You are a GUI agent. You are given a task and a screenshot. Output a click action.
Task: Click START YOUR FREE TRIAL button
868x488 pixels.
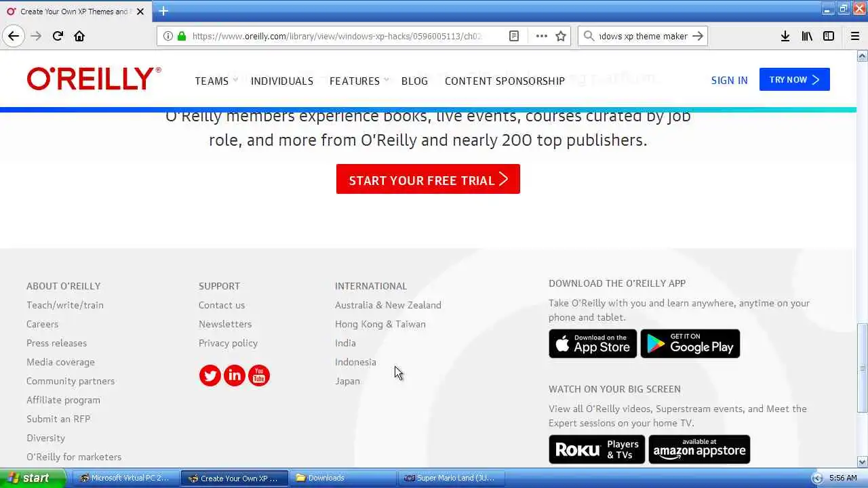tap(428, 179)
